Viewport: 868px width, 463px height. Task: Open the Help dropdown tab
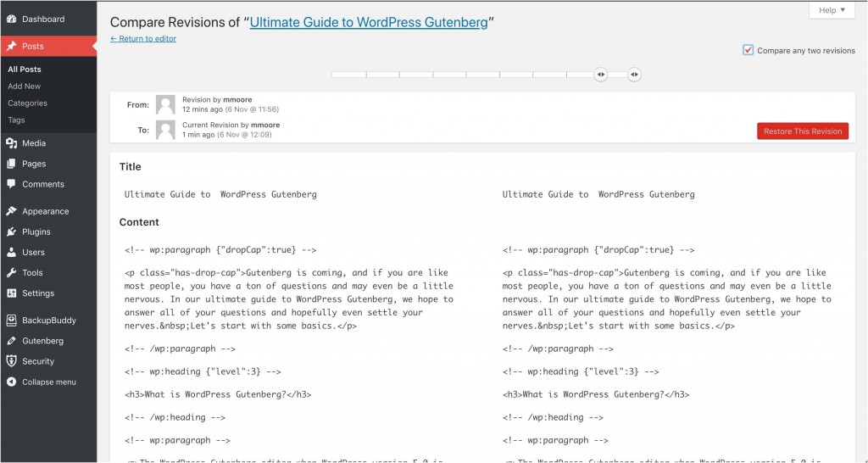pyautogui.click(x=832, y=10)
